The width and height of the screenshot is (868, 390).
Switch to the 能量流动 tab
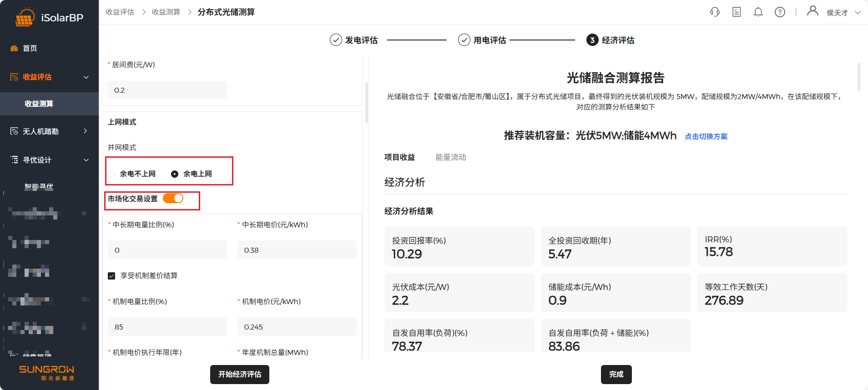(450, 157)
